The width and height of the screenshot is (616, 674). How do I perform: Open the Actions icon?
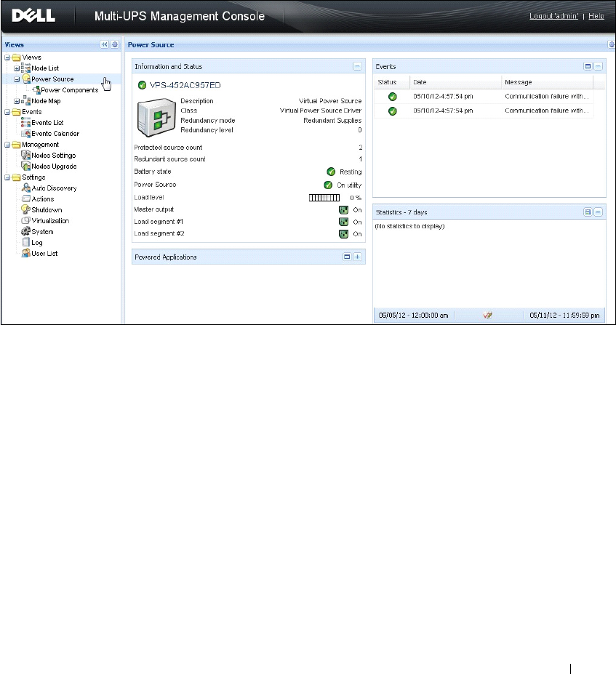pyautogui.click(x=25, y=198)
